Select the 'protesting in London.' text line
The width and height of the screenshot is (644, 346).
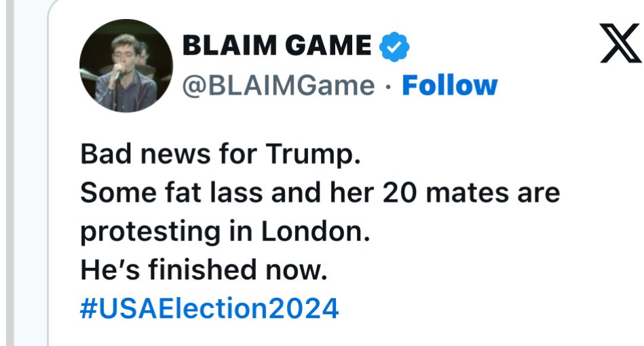click(225, 232)
